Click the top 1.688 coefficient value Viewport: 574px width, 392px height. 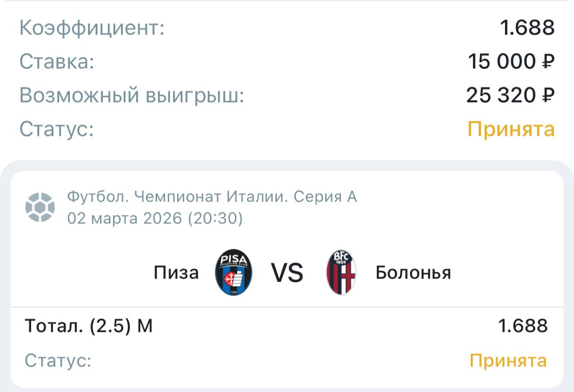pyautogui.click(x=527, y=28)
